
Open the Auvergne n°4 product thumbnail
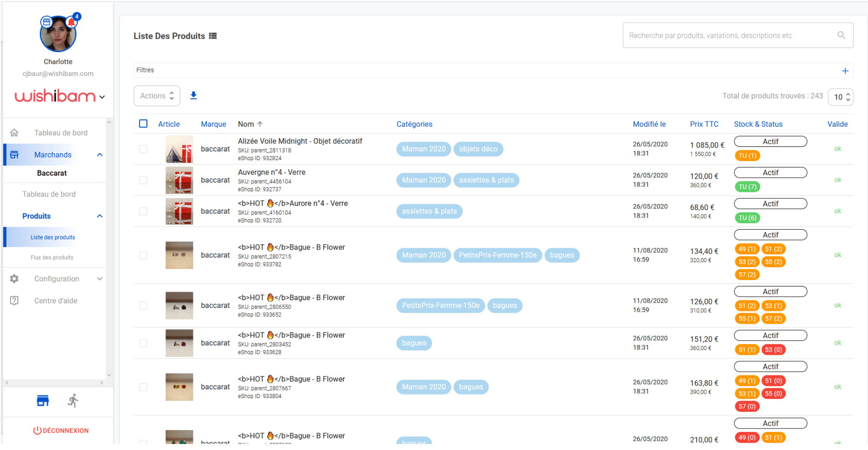coord(179,180)
